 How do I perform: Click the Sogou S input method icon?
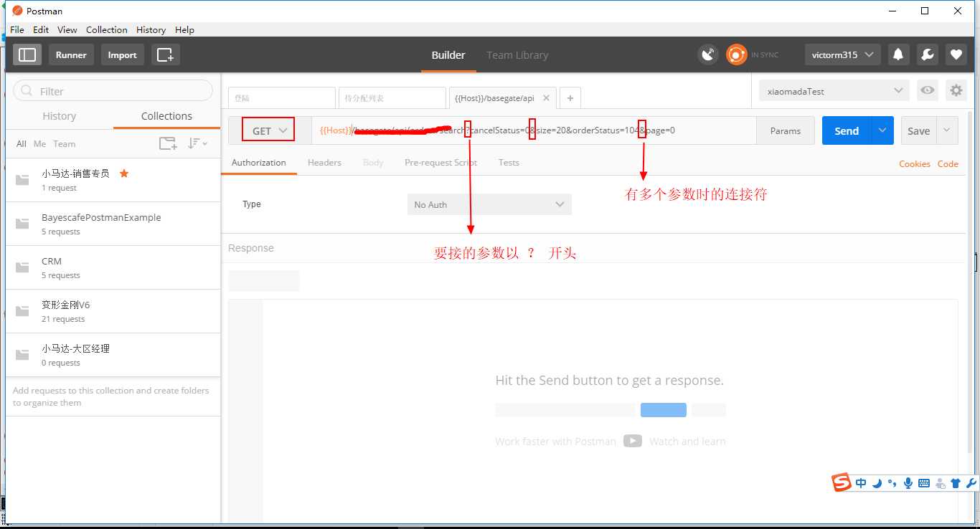pyautogui.click(x=842, y=482)
